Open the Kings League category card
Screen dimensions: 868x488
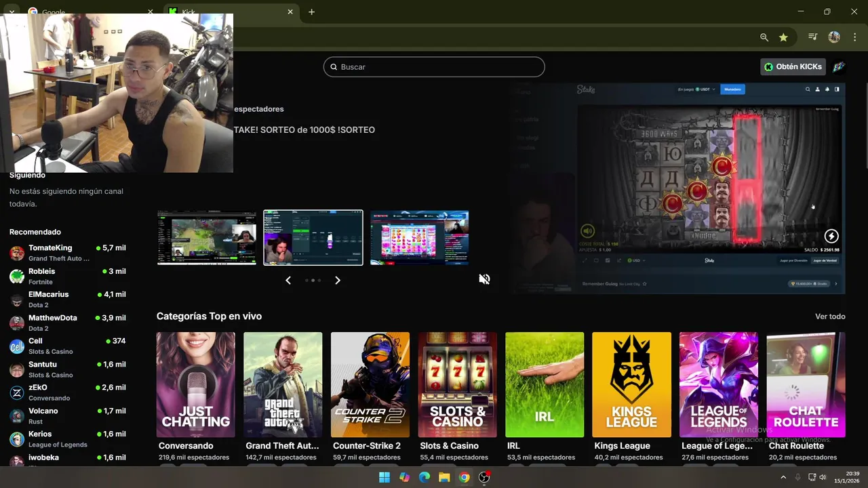coord(631,384)
